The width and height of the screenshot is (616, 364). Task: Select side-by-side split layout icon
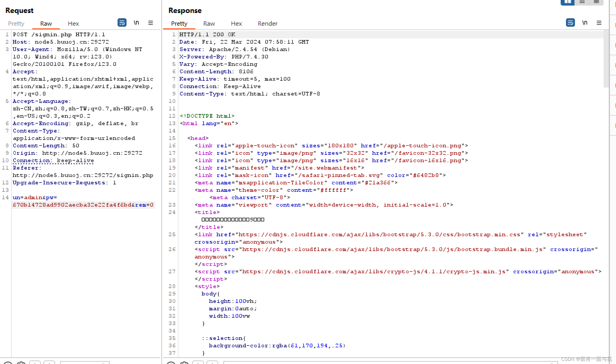coord(568,2)
